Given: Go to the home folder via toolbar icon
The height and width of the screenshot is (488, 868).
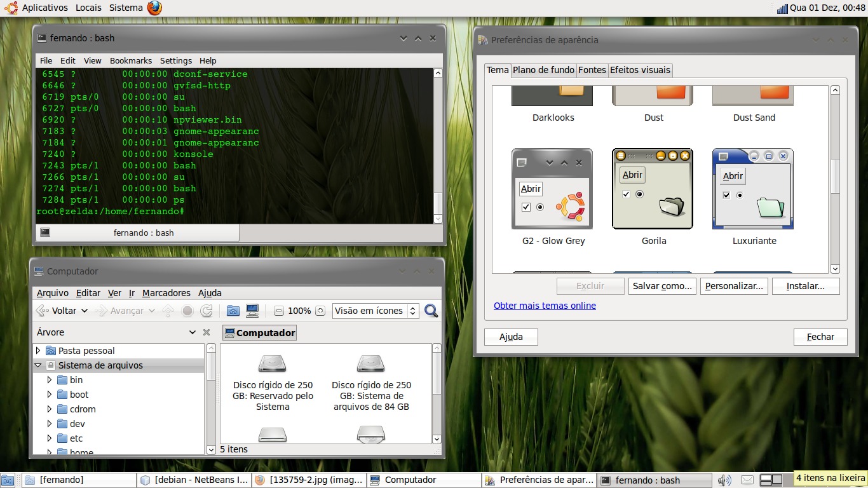Looking at the screenshot, I should click(233, 311).
